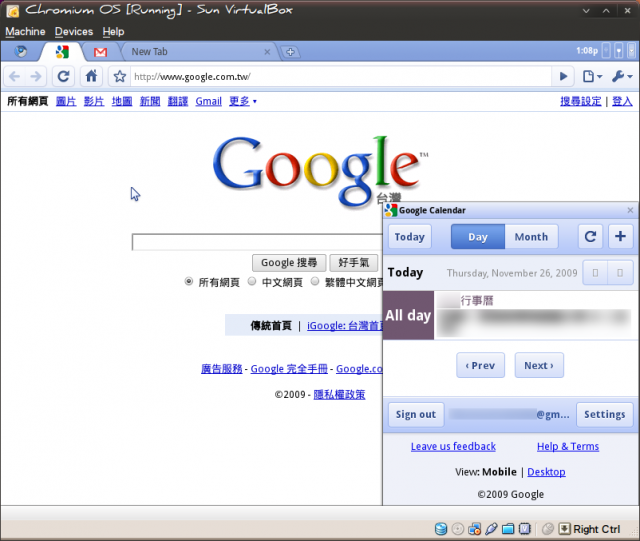Viewport: 640px width, 541px height.
Task: Expand the 更多 more dropdown
Action: (243, 101)
